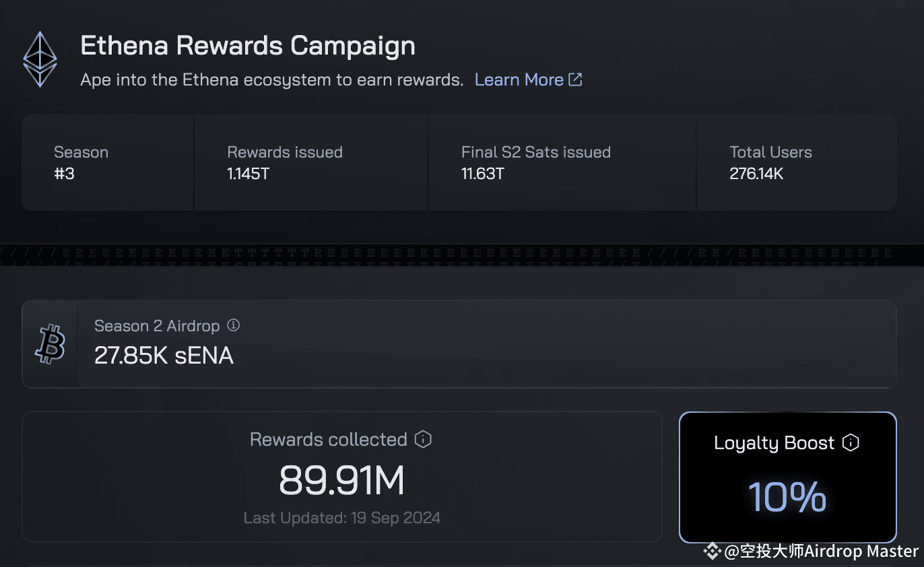
Task: Select the Final S2 Sats issued card
Action: (x=562, y=162)
